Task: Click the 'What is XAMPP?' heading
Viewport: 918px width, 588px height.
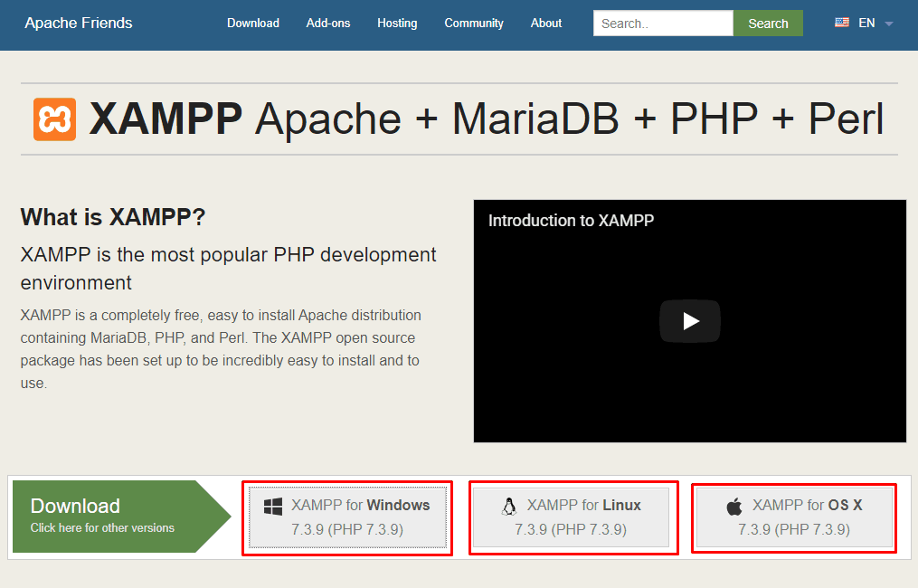Action: click(113, 217)
